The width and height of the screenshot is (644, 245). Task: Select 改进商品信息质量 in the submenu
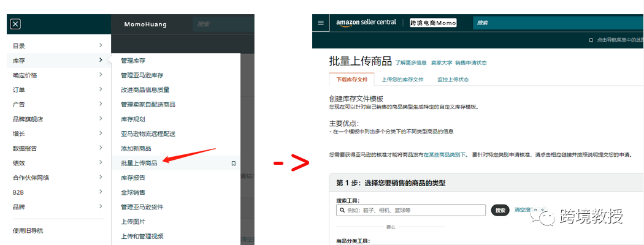click(145, 90)
